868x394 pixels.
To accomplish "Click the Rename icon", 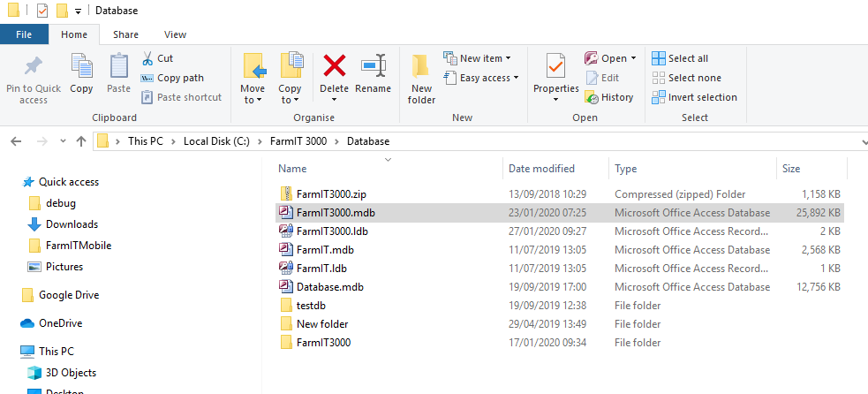I will click(374, 66).
